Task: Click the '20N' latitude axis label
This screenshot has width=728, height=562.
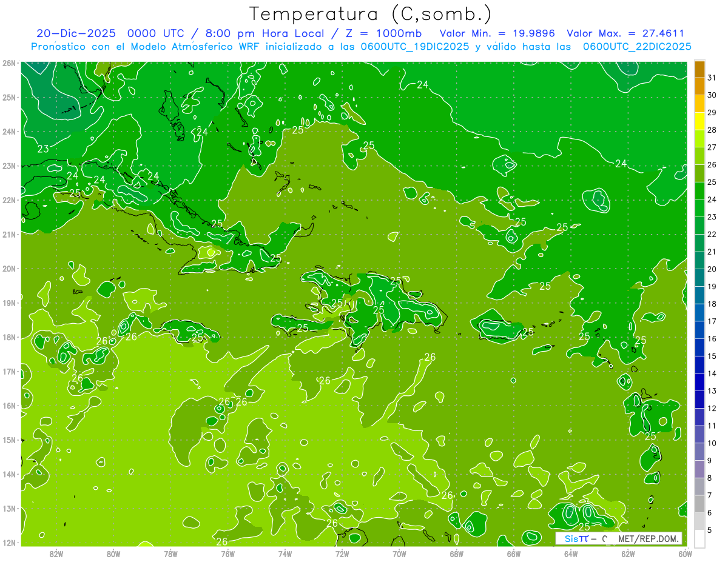Action: point(9,268)
